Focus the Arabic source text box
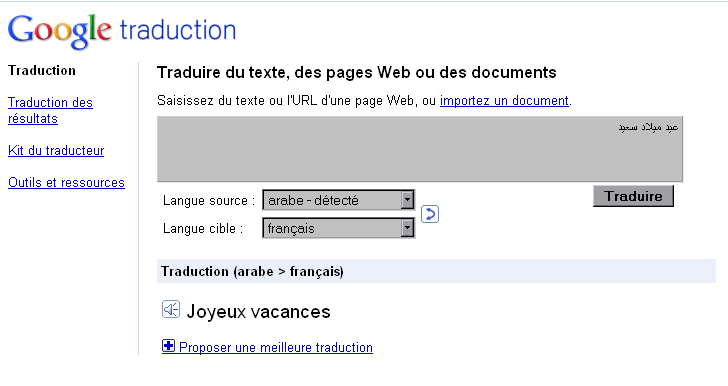Viewport: 728px width, 386px height. pyautogui.click(x=420, y=149)
